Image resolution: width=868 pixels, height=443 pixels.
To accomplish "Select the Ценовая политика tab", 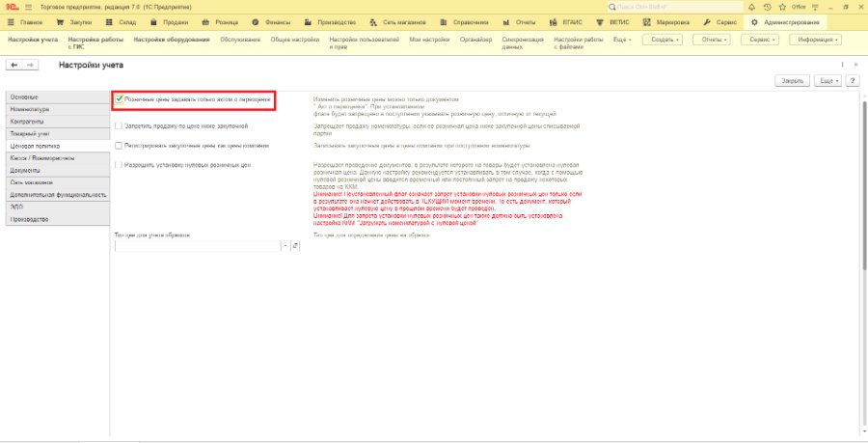I will (58, 146).
